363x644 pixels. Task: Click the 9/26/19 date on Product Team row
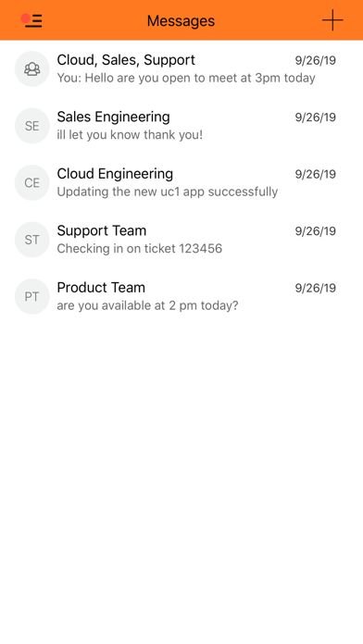click(316, 288)
